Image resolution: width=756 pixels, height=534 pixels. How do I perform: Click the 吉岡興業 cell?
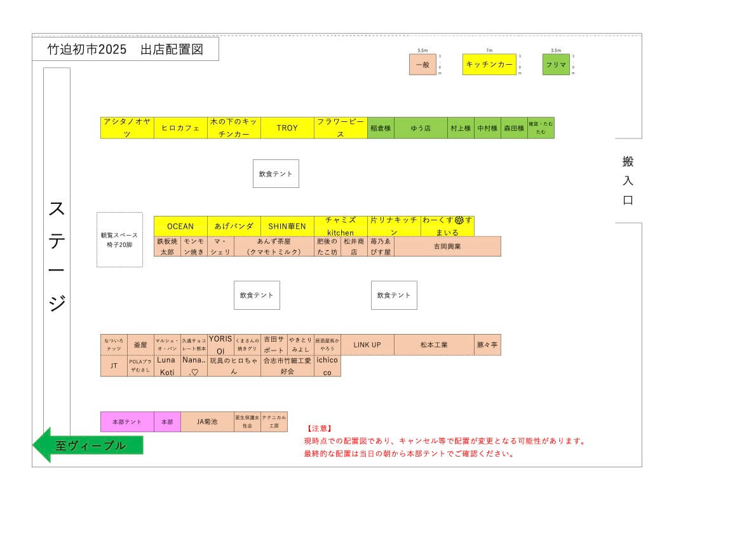(x=447, y=246)
